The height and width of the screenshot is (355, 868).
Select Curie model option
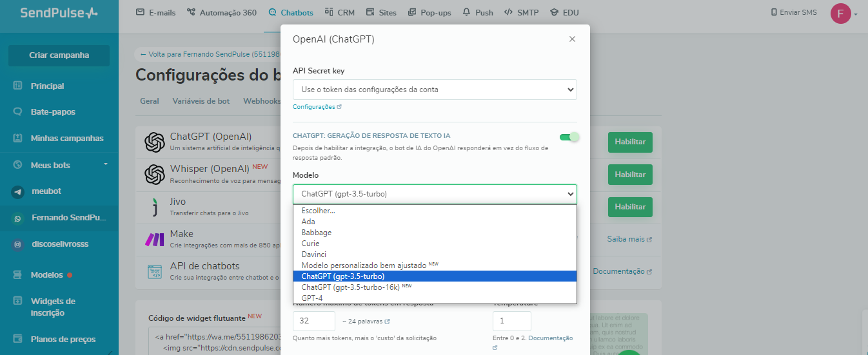(x=435, y=244)
